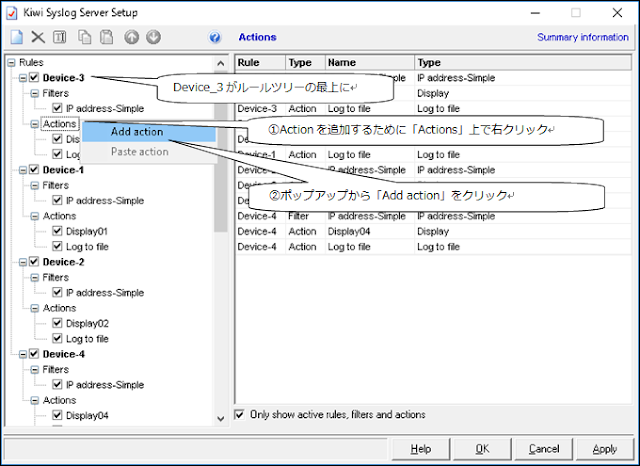
Task: Click Device-4 Log to file table row
Action: point(433,246)
